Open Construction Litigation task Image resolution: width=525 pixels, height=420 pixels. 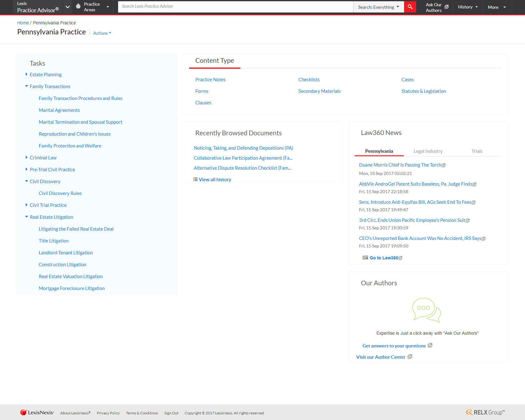click(62, 265)
